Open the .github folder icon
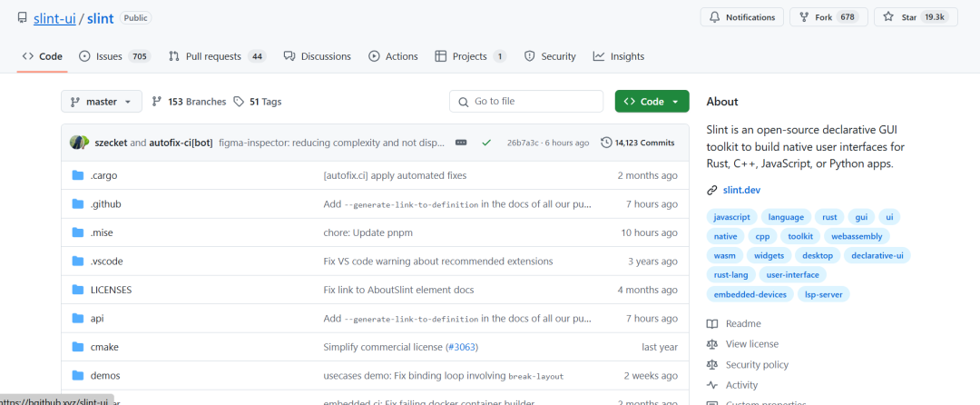The width and height of the screenshot is (980, 405). tap(78, 204)
